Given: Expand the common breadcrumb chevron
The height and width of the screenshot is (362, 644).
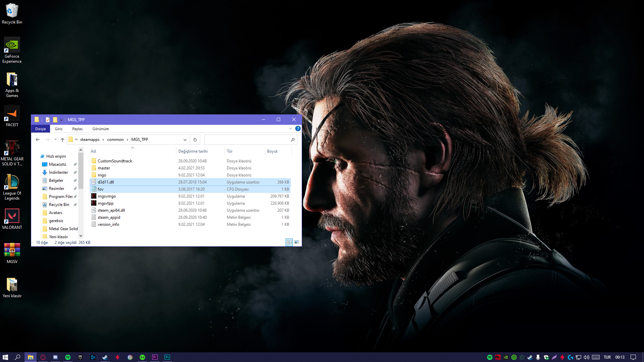Looking at the screenshot, I should point(127,140).
